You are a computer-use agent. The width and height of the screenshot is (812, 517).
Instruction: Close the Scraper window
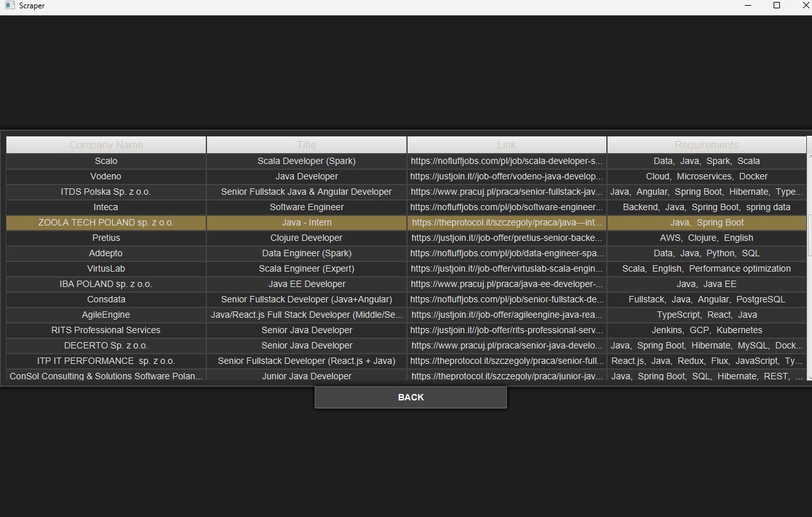pyautogui.click(x=806, y=5)
